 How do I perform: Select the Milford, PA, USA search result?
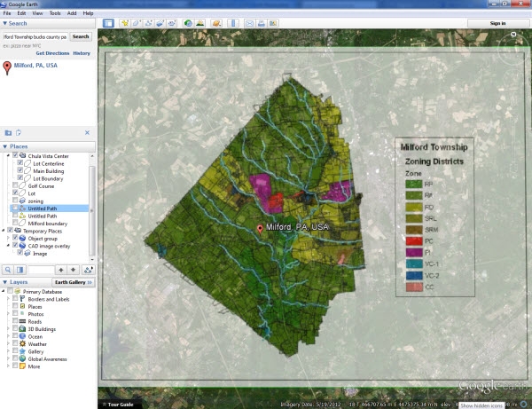(x=35, y=66)
